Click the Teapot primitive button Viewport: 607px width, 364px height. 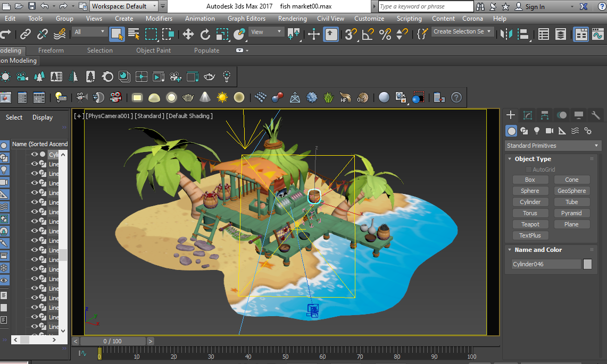tap(530, 224)
